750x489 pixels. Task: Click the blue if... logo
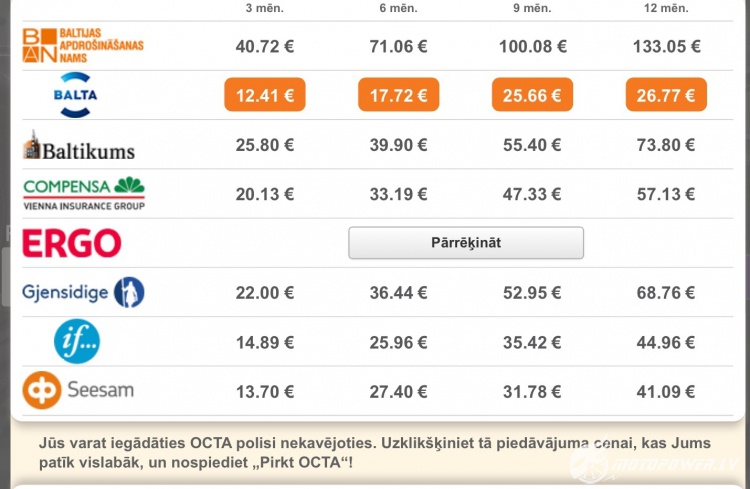click(77, 341)
